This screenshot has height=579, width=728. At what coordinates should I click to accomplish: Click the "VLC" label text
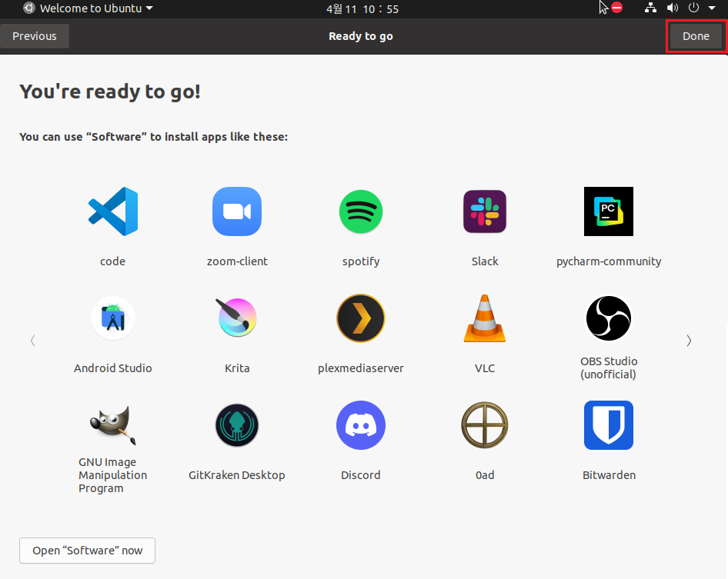[485, 368]
